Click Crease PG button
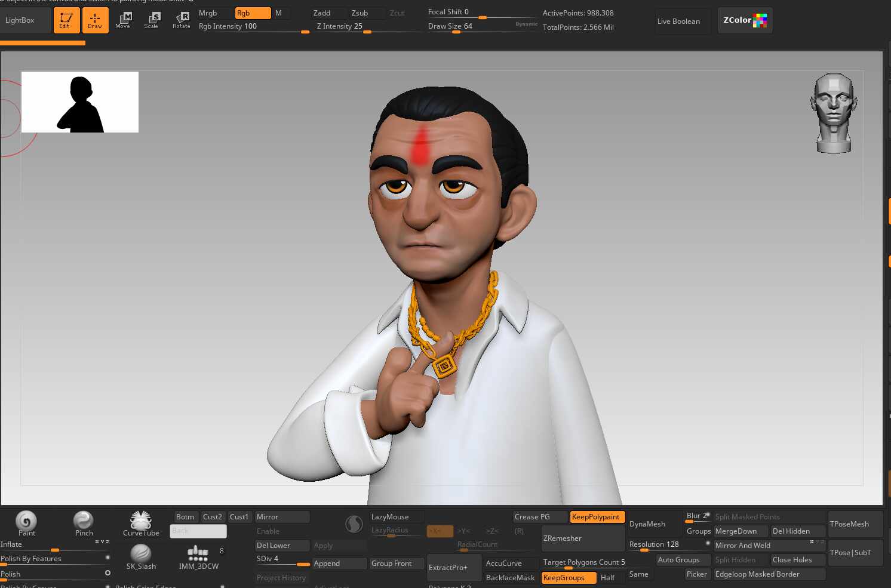Screen dimensions: 891x588 (540, 517)
